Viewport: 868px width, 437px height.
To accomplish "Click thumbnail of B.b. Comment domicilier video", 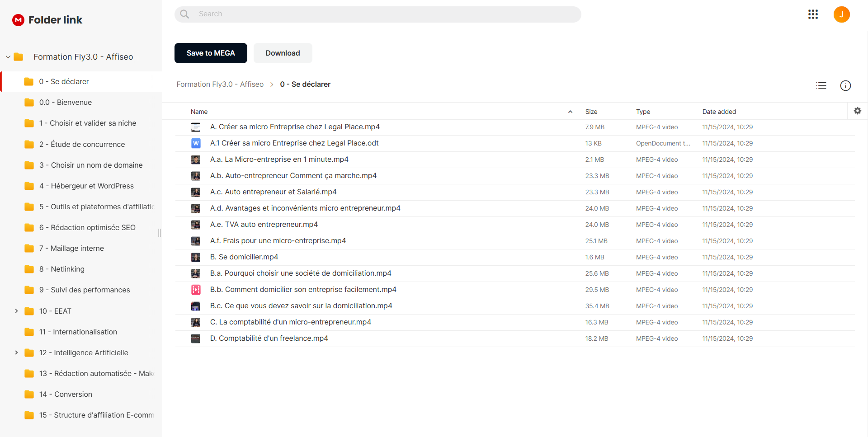I will 196,290.
